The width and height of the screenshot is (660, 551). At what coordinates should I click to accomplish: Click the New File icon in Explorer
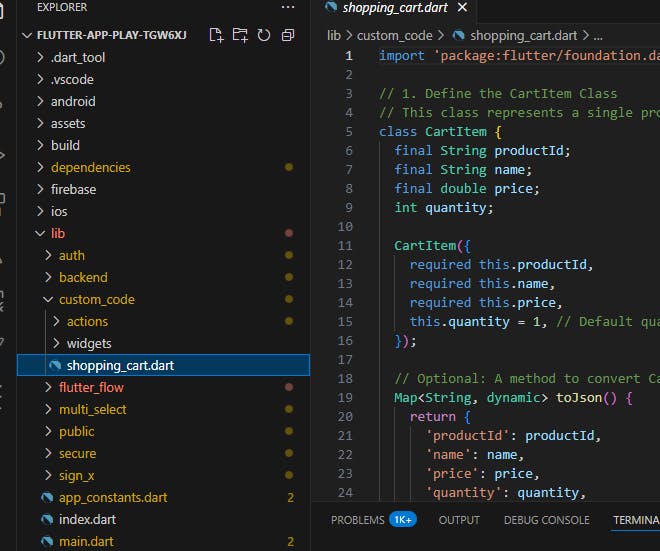[216, 35]
